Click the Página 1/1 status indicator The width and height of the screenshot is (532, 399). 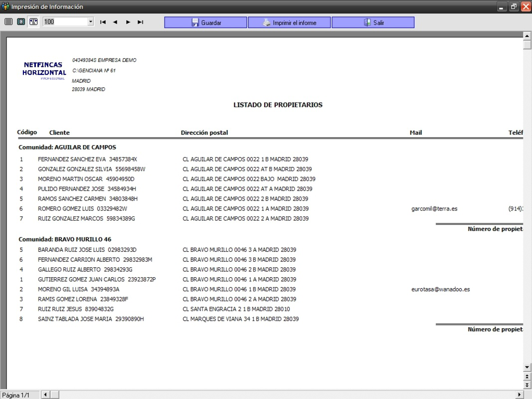click(15, 395)
